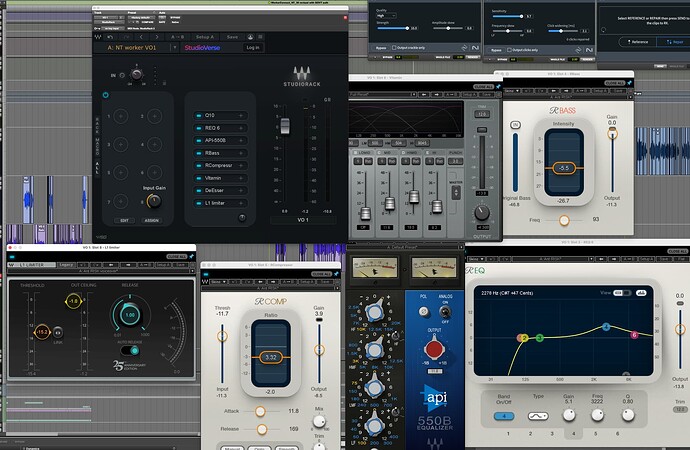The image size is (690, 450).
Task: Open the preset arrow in RCompressor window
Action: (x=338, y=289)
